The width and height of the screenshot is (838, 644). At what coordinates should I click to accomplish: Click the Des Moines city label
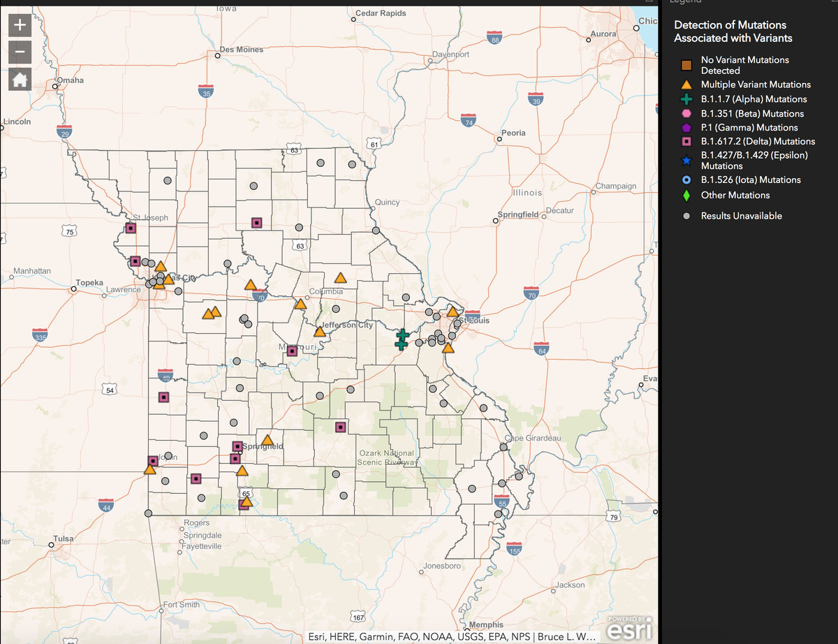(x=241, y=50)
